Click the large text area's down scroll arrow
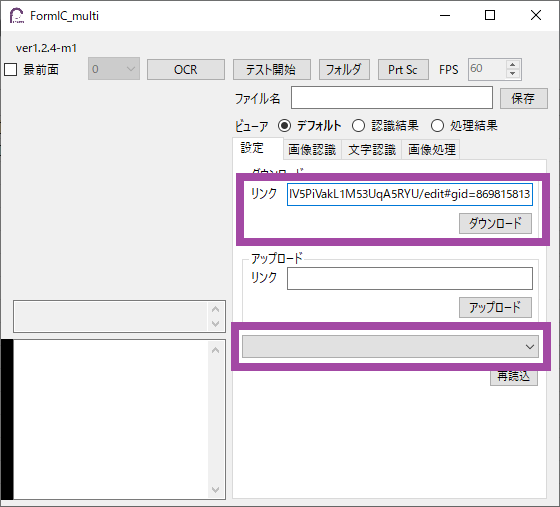Viewport: 560px width, 507px height. (215, 490)
